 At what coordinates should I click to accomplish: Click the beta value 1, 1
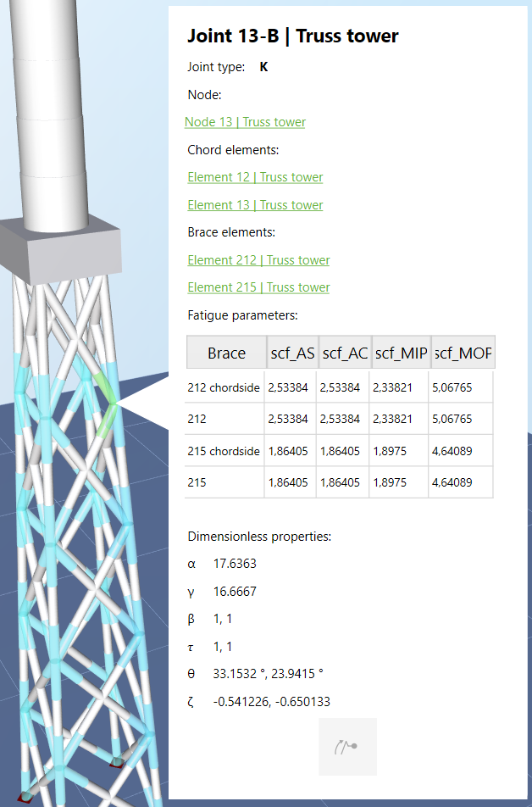223,619
